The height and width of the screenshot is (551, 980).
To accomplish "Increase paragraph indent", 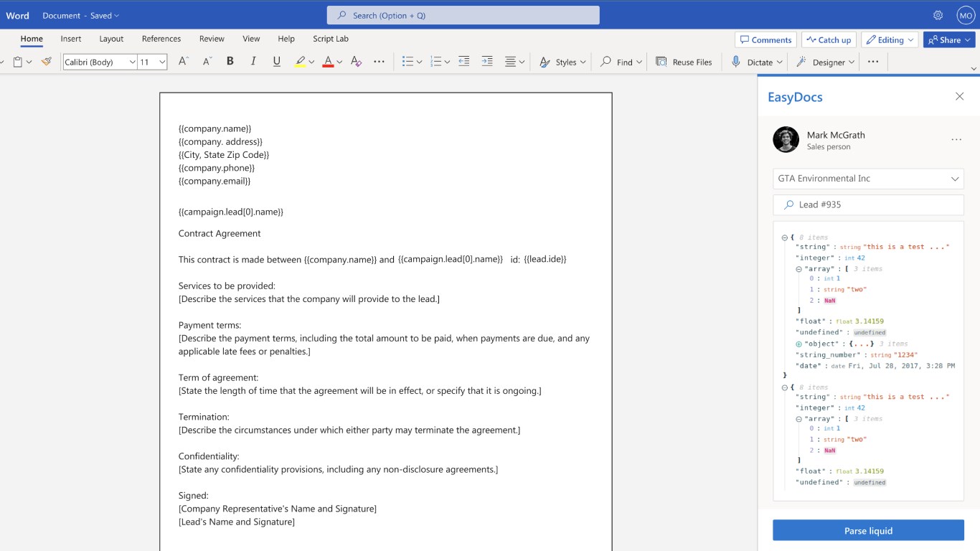I will pyautogui.click(x=487, y=62).
